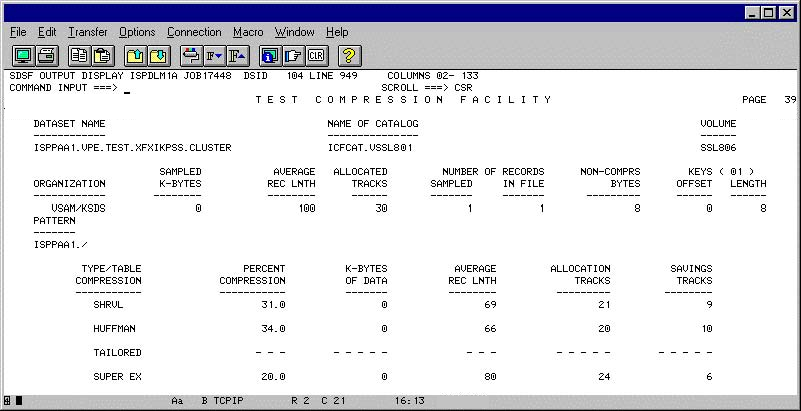Click HUFFMAN savings tracks value 10
The image size is (801, 411).
[706, 329]
